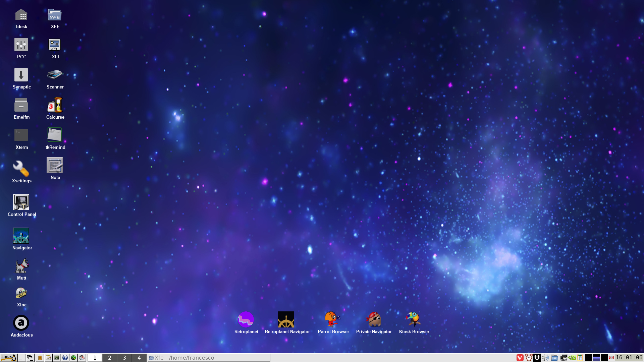
Task: Open Dropbox from the system tray
Action: [537, 358]
